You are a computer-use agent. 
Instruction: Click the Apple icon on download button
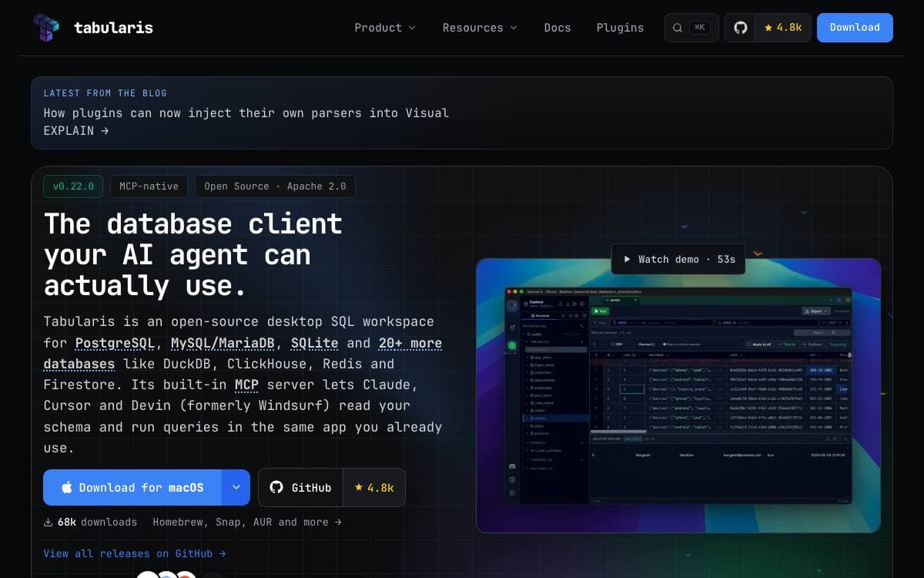click(67, 488)
